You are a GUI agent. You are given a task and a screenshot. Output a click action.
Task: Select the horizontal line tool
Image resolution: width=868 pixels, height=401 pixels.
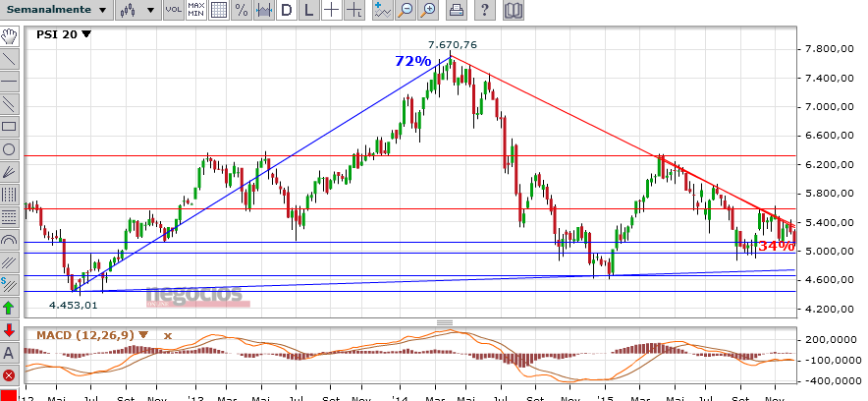tap(9, 82)
